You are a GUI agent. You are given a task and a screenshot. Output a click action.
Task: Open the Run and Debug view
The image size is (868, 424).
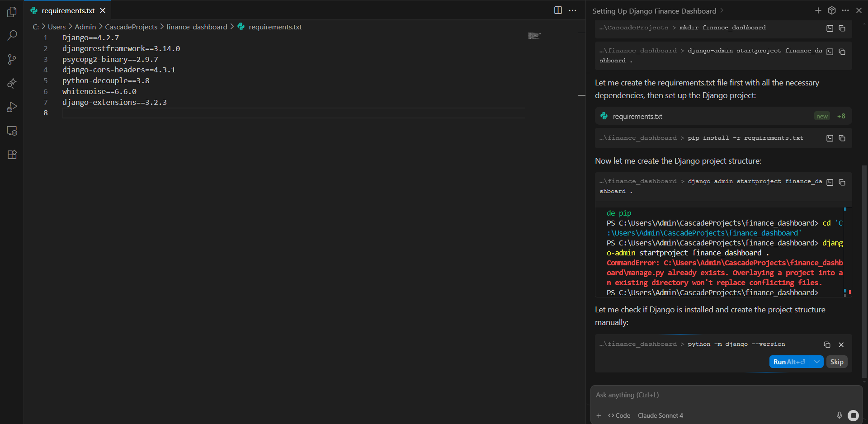click(12, 107)
